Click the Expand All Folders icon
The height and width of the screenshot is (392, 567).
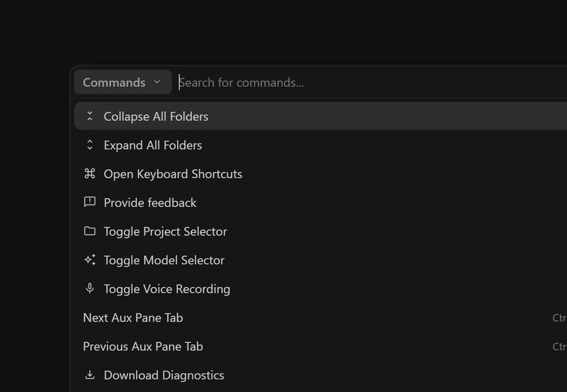(89, 145)
